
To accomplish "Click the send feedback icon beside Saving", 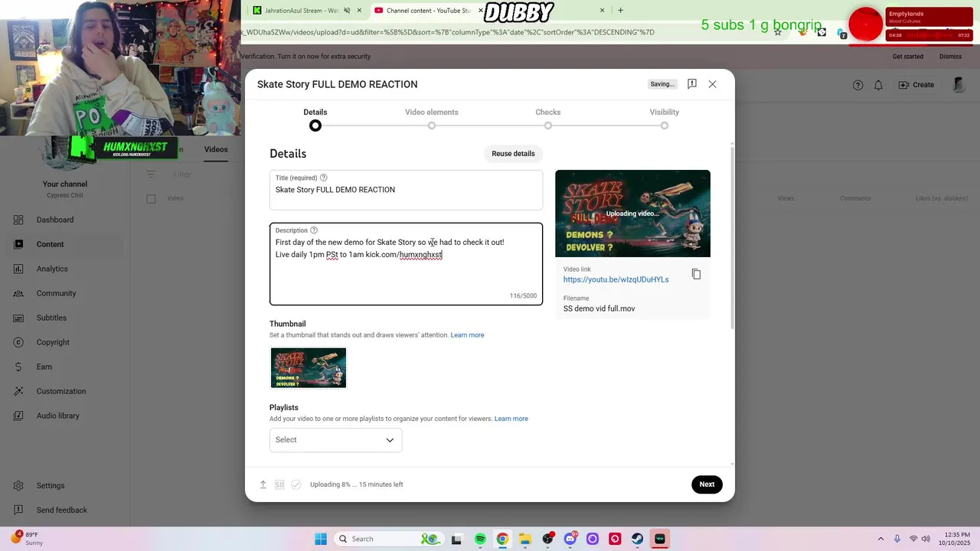I will tap(691, 84).
